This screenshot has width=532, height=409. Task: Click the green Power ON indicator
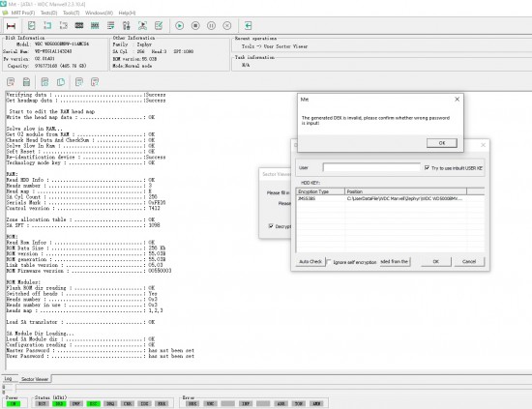[x=14, y=403]
